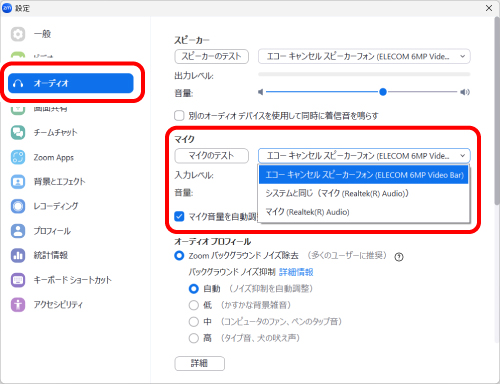Uncheck マイク音量を自動調整 checkbox
Screen dimensions: 500x384
click(x=179, y=217)
